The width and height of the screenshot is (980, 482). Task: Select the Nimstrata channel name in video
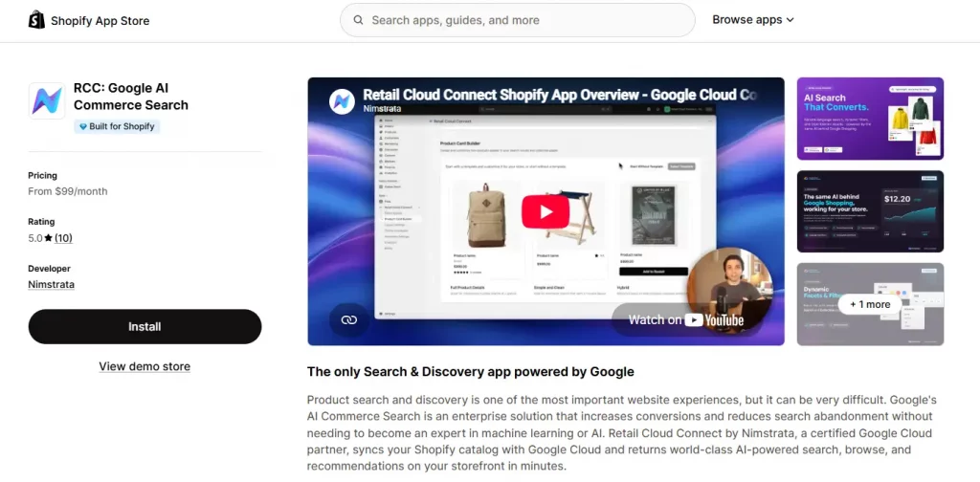click(x=382, y=109)
